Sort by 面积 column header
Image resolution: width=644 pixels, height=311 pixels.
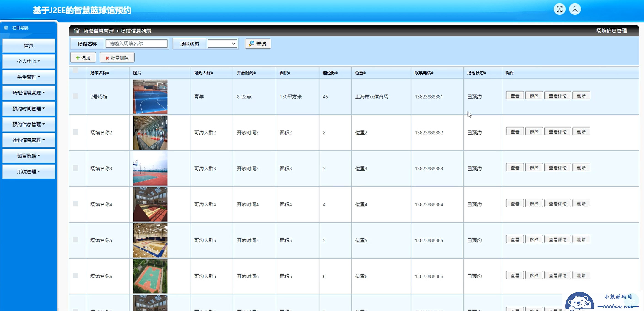tap(285, 73)
